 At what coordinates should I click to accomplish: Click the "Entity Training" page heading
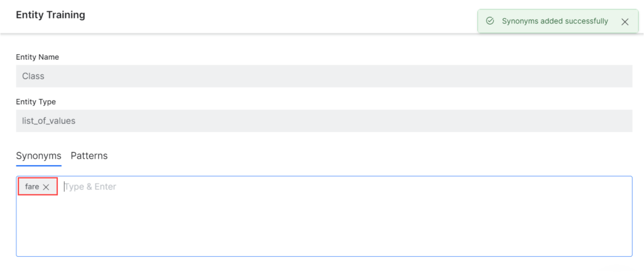click(x=50, y=14)
